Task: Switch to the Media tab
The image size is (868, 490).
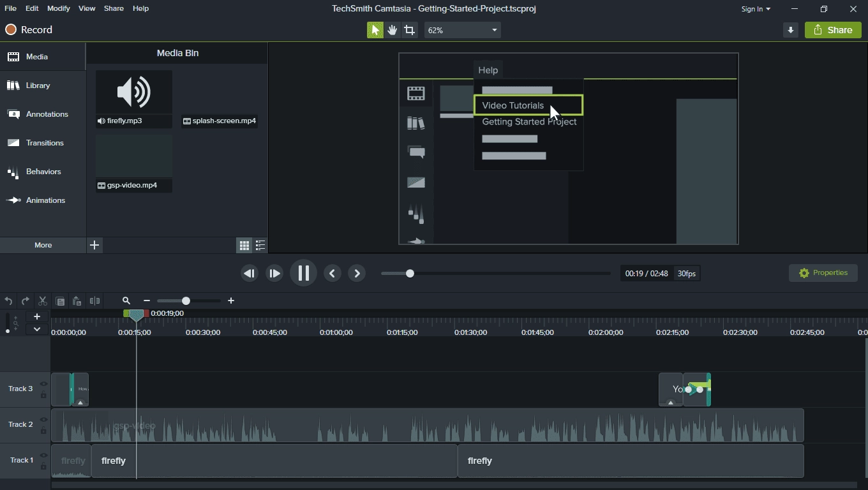Action: click(43, 57)
